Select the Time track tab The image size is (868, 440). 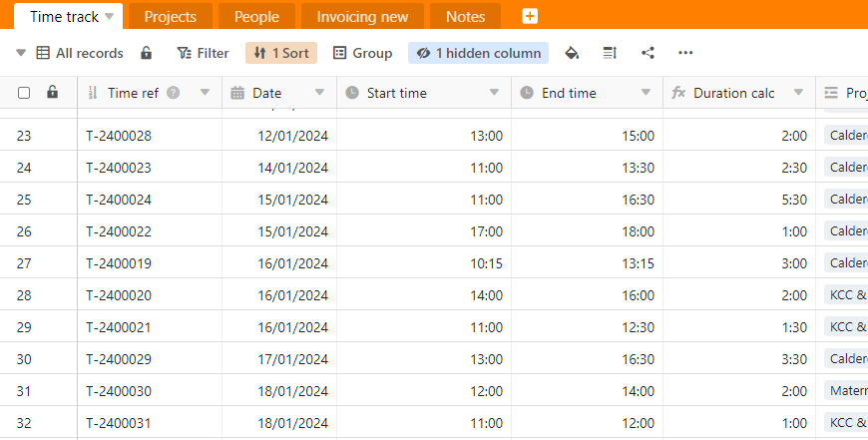coord(64,17)
